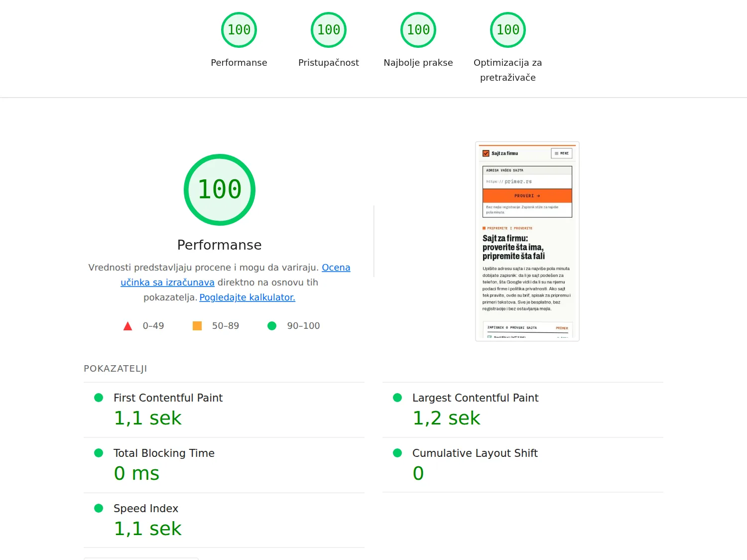Click the Pristupačnost label under gauge

(329, 63)
